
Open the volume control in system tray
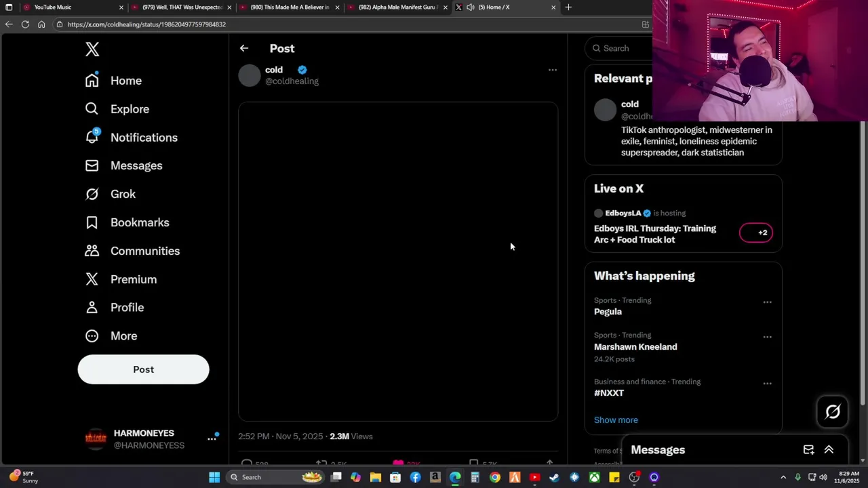(x=823, y=477)
